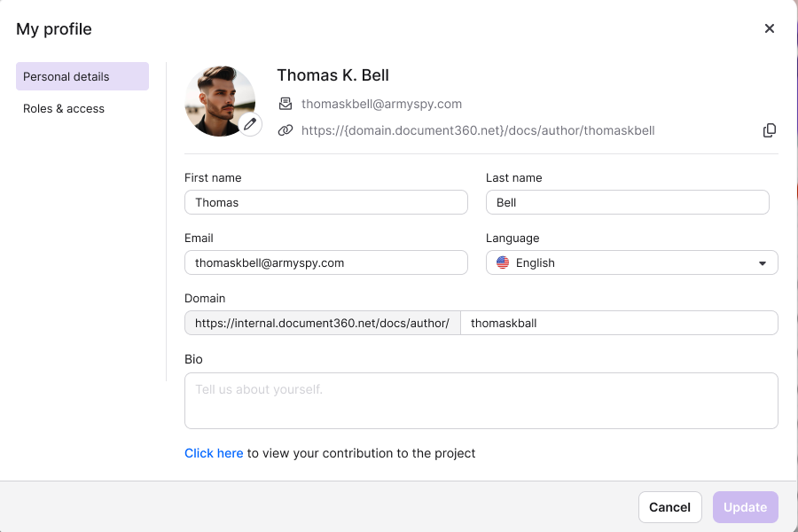Click the link chain icon
This screenshot has height=532, width=798.
(286, 130)
